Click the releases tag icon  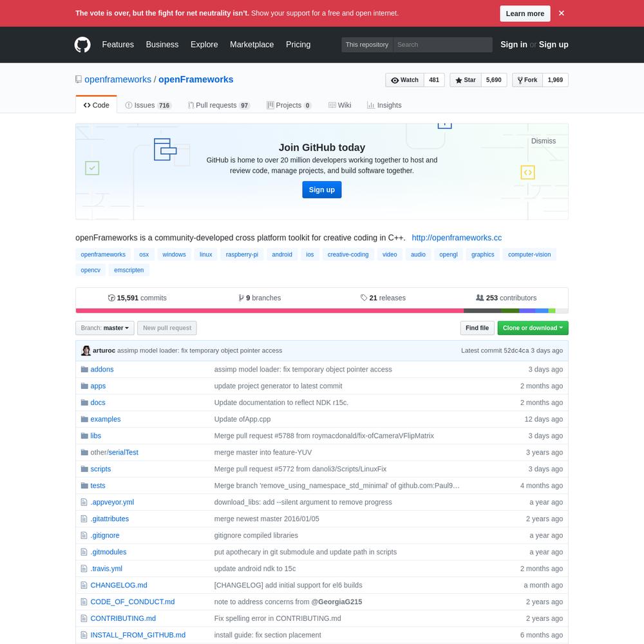click(363, 298)
